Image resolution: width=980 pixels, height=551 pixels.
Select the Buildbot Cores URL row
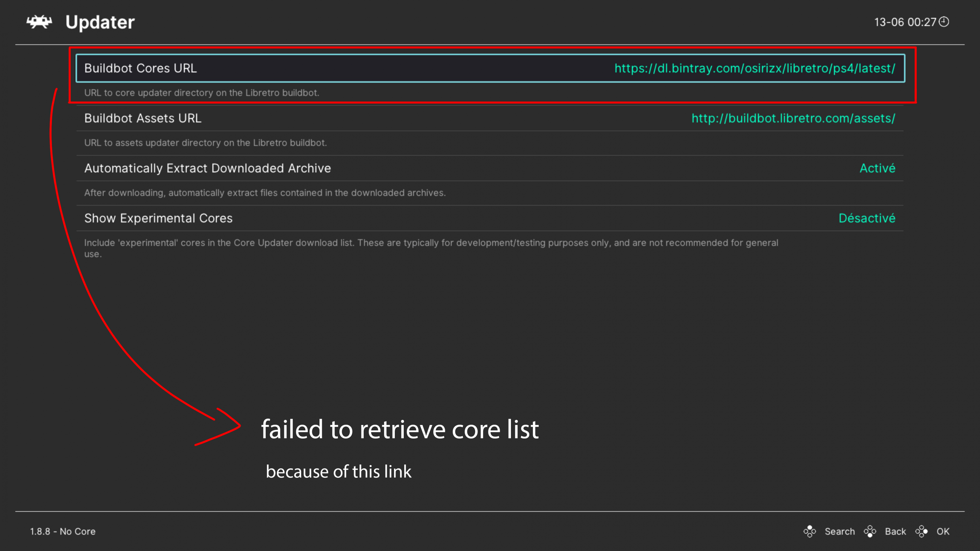[x=490, y=68]
